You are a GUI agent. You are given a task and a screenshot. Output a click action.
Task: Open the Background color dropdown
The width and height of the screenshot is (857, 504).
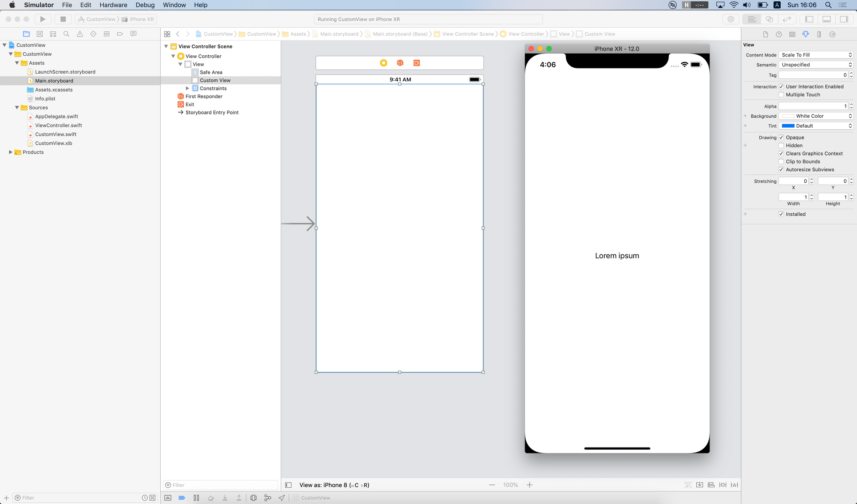tap(816, 116)
